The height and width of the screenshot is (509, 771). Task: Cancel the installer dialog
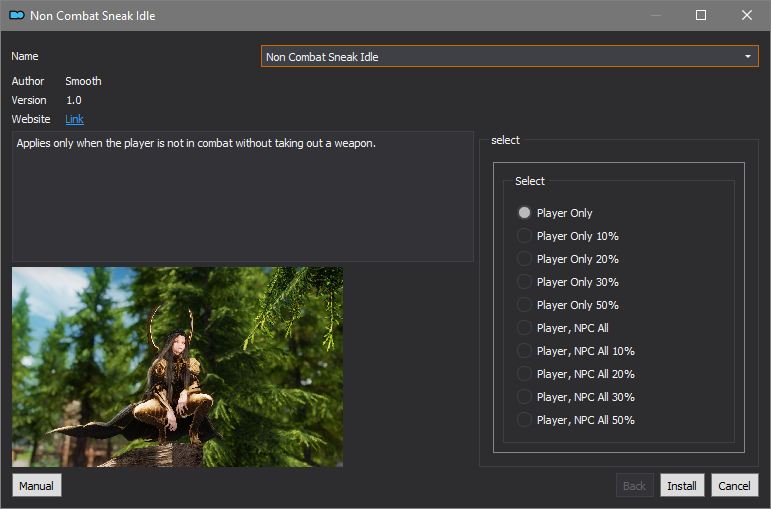pyautogui.click(x=735, y=485)
